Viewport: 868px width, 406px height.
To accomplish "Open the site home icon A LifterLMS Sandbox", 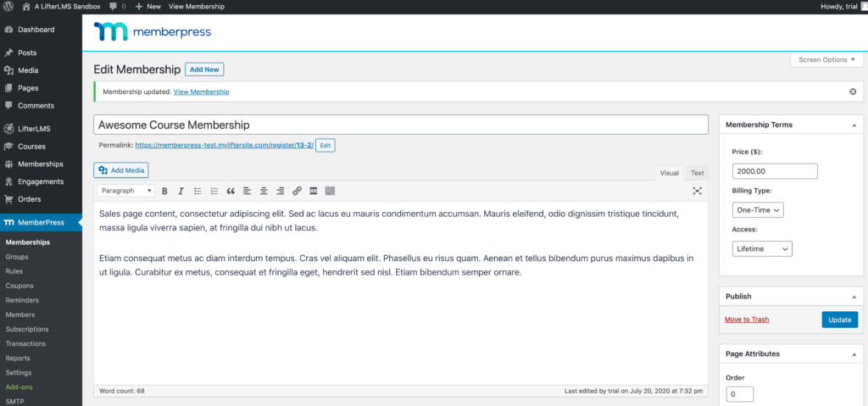I will pyautogui.click(x=63, y=7).
